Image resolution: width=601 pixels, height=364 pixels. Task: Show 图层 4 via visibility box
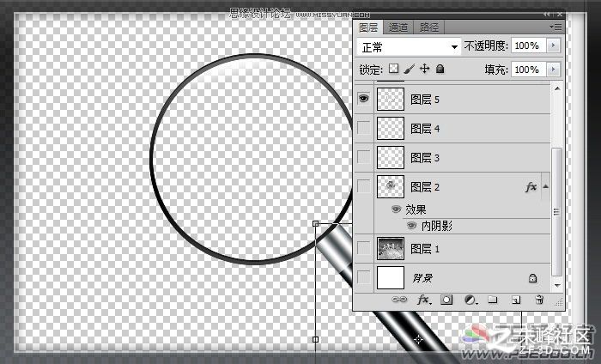[363, 128]
